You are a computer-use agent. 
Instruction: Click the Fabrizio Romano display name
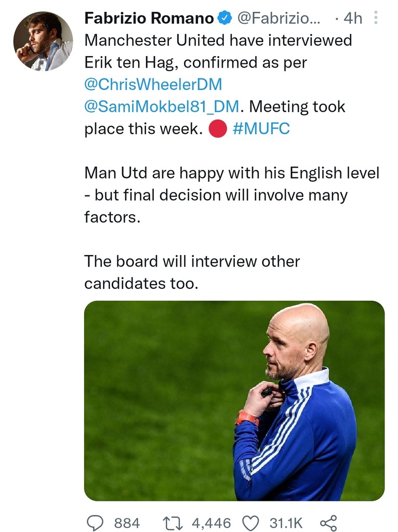149,19
